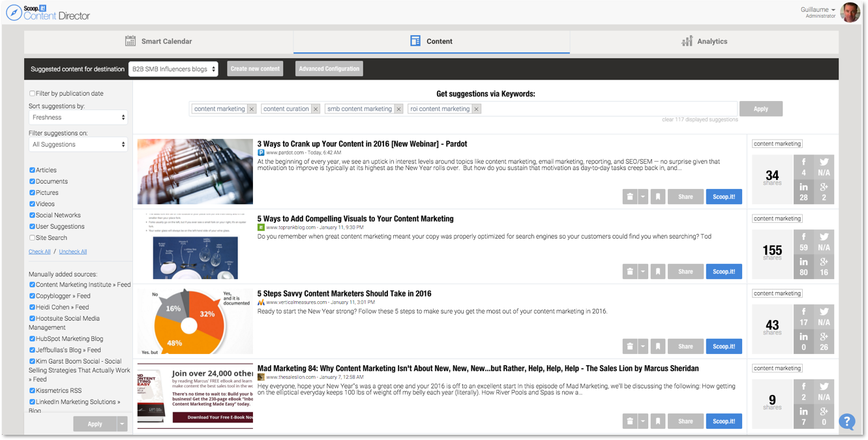Uncheck the Videos content type

point(33,204)
